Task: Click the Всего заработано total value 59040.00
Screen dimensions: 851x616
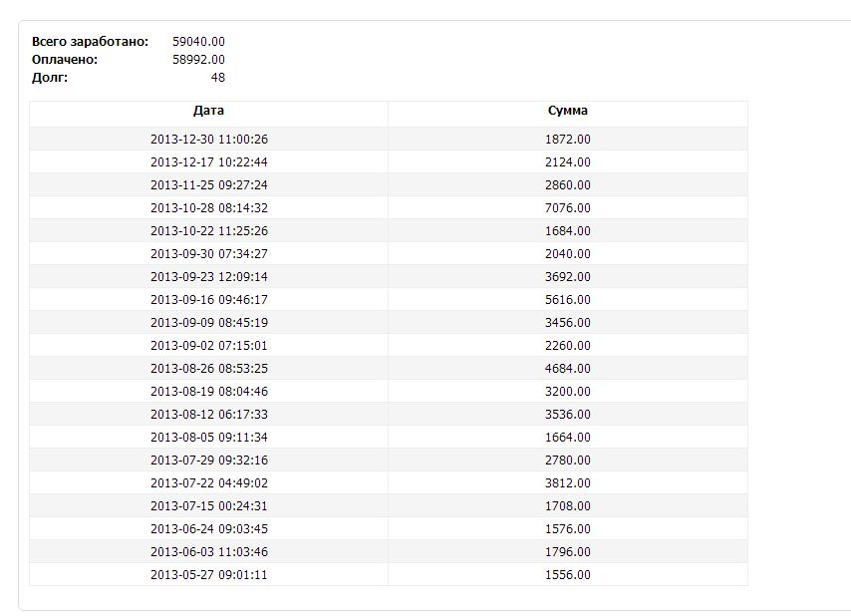Action: [198, 42]
